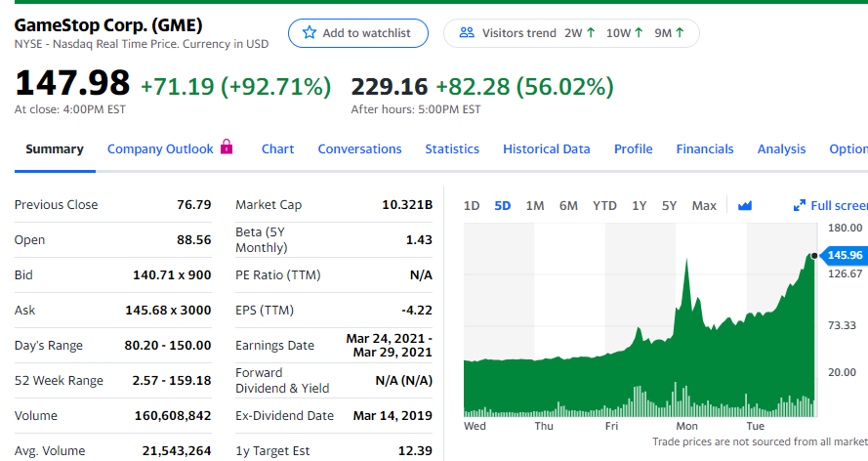Click the 1y Target Est value 12.39
Image resolution: width=868 pixels, height=461 pixels.
415,451
